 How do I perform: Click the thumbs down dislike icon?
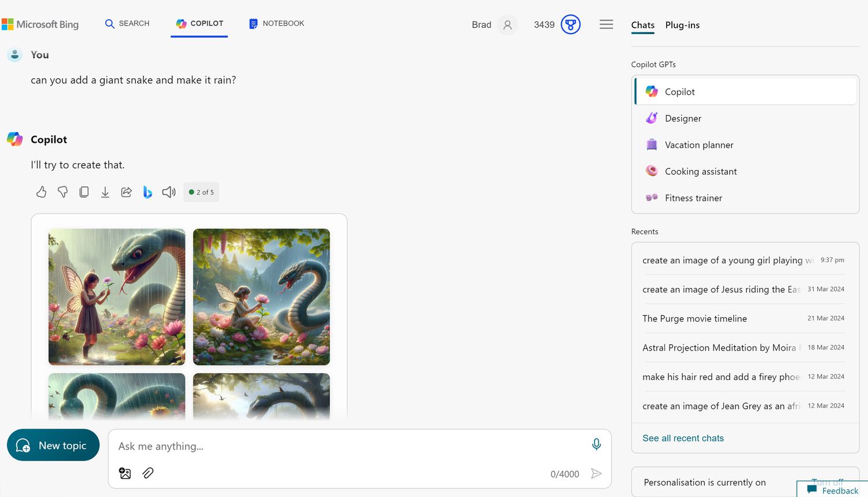(62, 192)
